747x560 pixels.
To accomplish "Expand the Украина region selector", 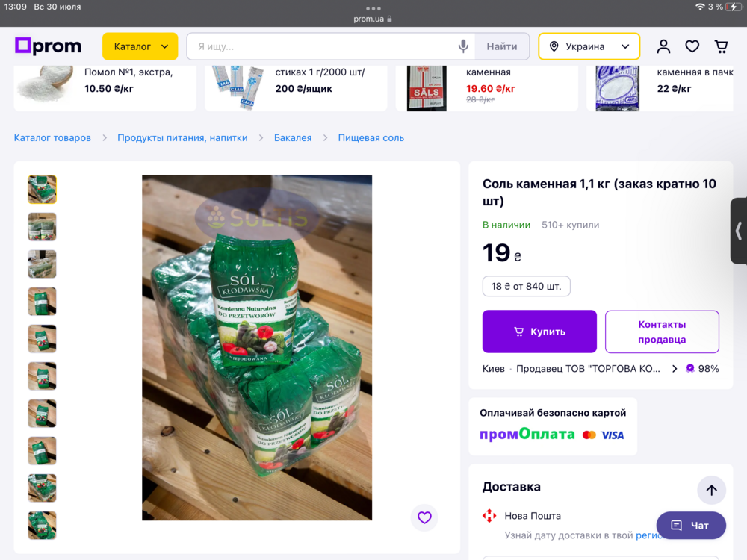I will coord(589,46).
